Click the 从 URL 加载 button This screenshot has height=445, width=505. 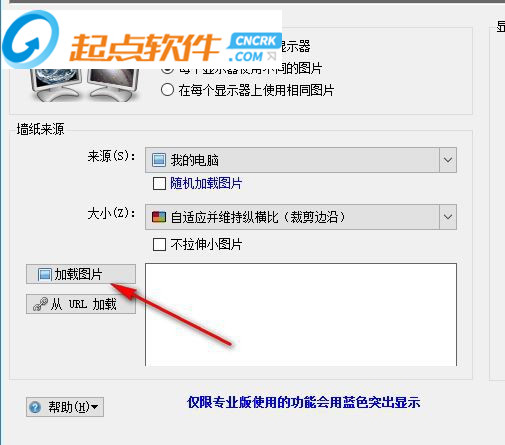(x=81, y=304)
